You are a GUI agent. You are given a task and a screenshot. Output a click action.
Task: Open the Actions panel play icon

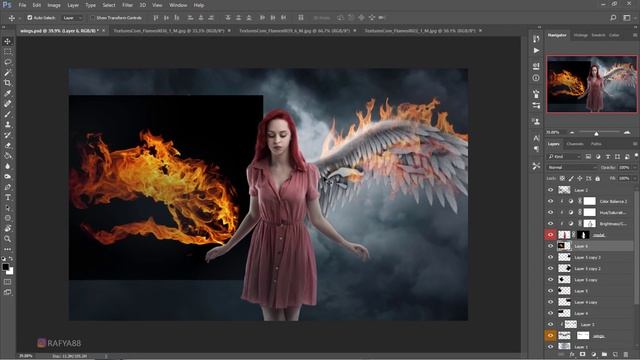(536, 51)
